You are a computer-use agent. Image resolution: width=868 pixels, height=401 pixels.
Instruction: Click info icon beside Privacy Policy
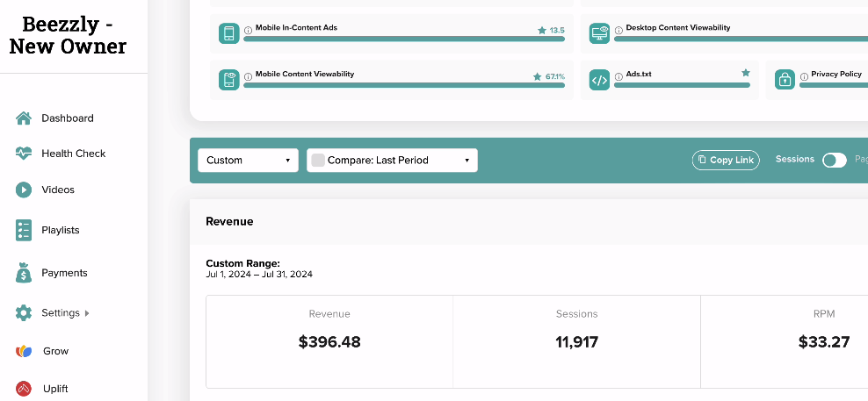tap(804, 76)
